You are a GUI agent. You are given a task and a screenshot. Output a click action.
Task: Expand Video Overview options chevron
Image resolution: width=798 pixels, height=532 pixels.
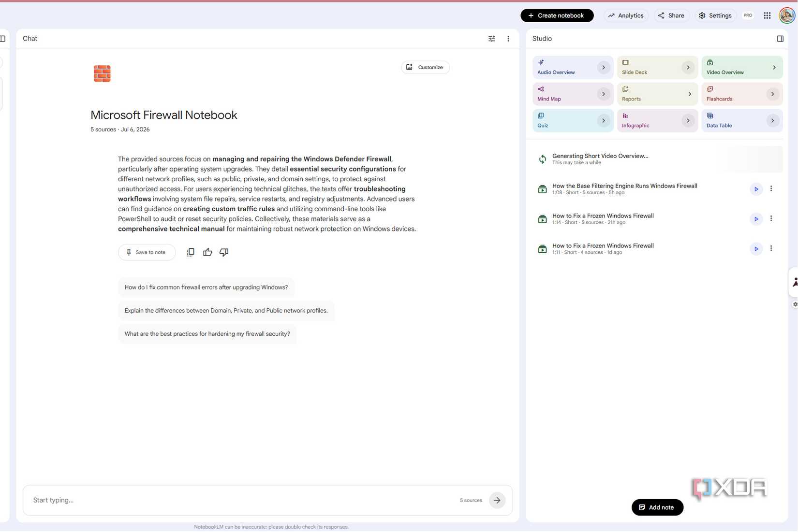774,68
